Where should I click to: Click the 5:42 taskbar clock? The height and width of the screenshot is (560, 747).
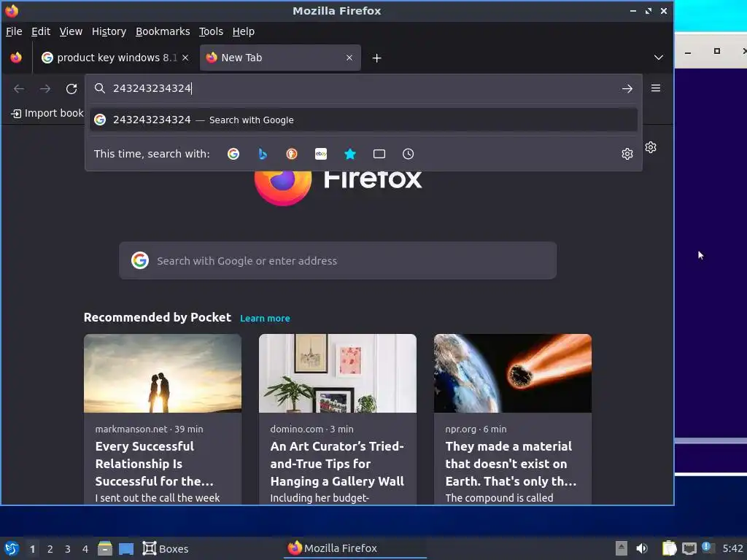click(732, 548)
